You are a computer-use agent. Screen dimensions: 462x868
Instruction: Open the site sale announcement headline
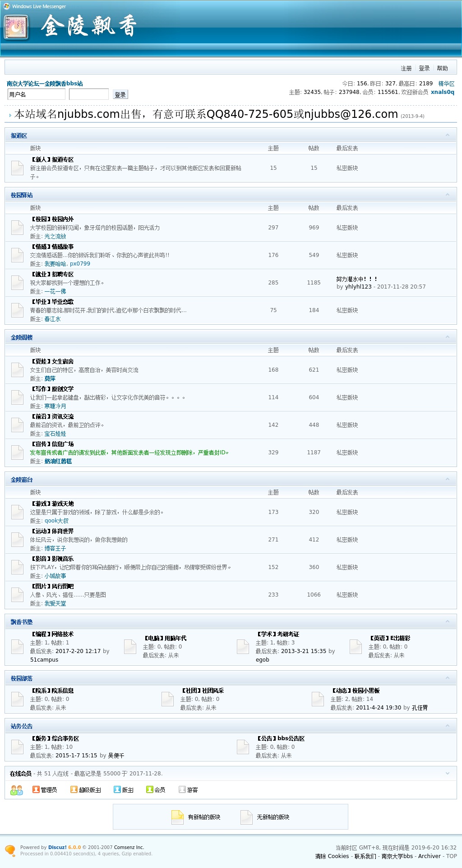(206, 114)
